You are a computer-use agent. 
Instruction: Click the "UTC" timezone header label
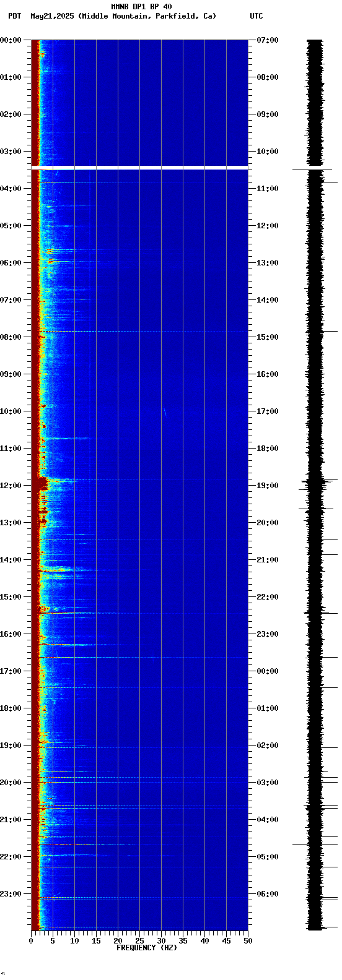(256, 16)
